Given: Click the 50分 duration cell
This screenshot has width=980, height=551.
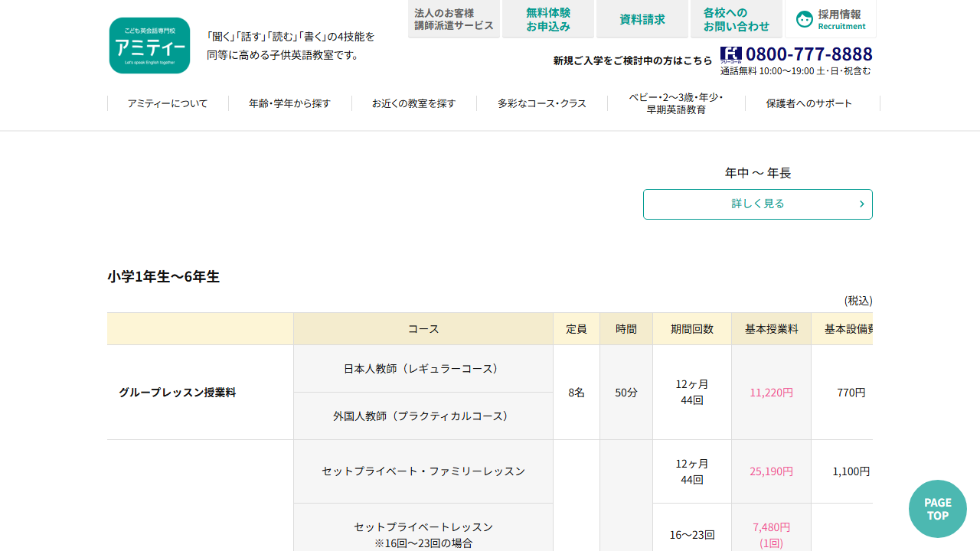Looking at the screenshot, I should point(626,393).
